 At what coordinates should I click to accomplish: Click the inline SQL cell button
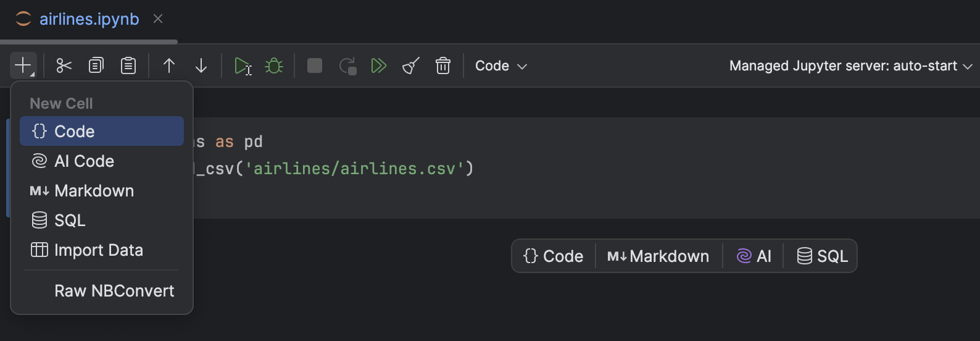coord(823,256)
